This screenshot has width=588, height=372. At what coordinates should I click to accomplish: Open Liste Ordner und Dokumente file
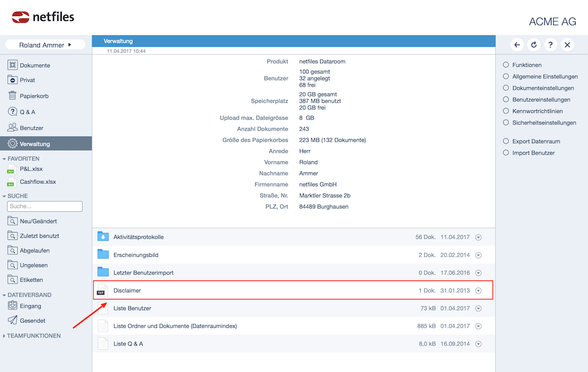coord(175,326)
